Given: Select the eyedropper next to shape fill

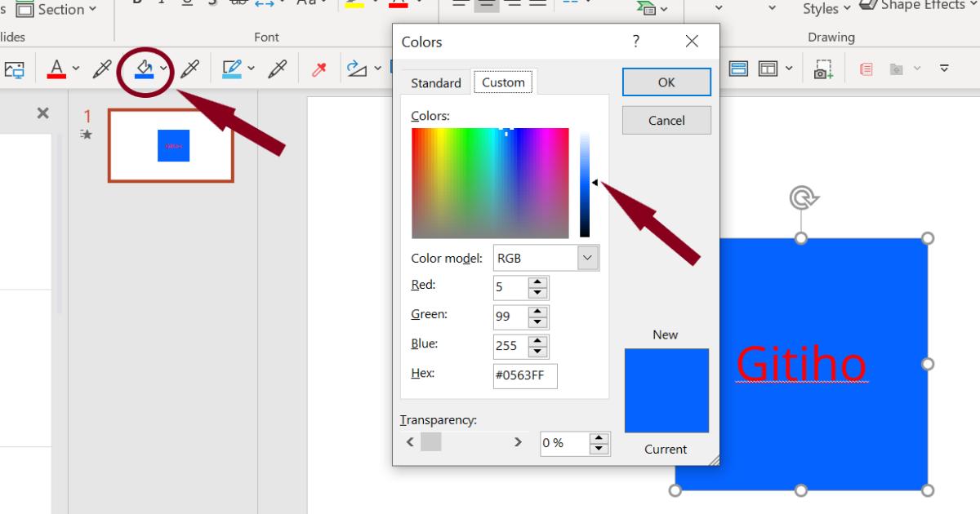Looking at the screenshot, I should (x=189, y=69).
